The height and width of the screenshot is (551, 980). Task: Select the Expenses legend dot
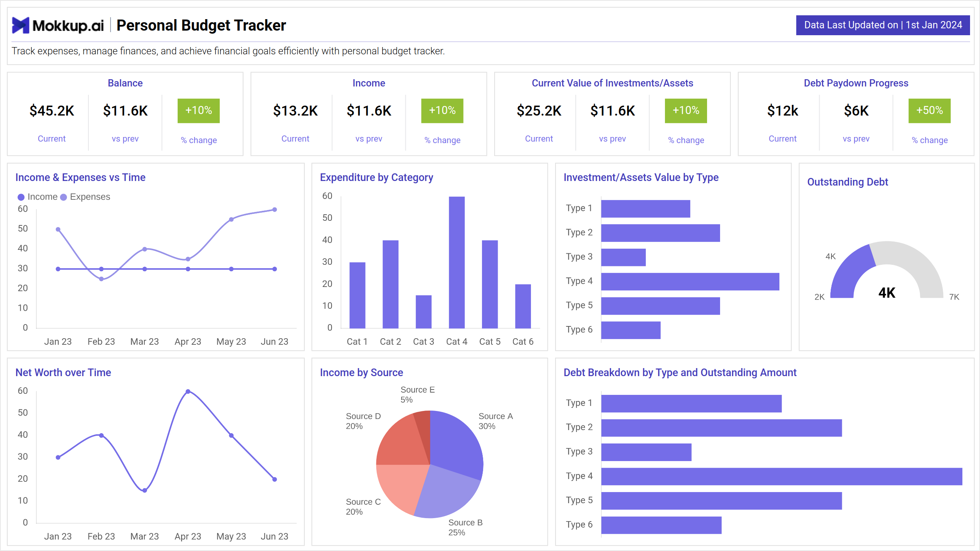click(x=64, y=197)
